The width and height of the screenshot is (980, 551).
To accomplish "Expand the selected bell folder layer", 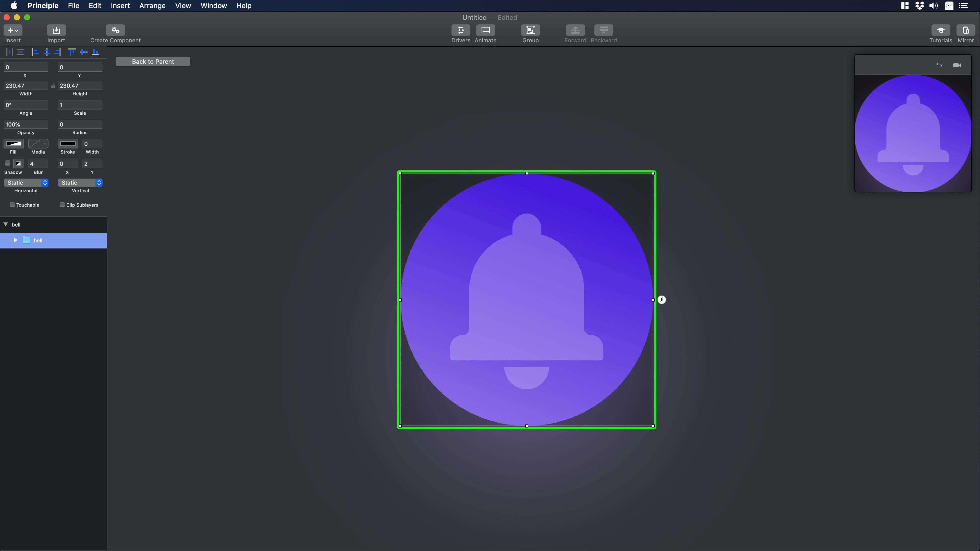I will tap(16, 240).
